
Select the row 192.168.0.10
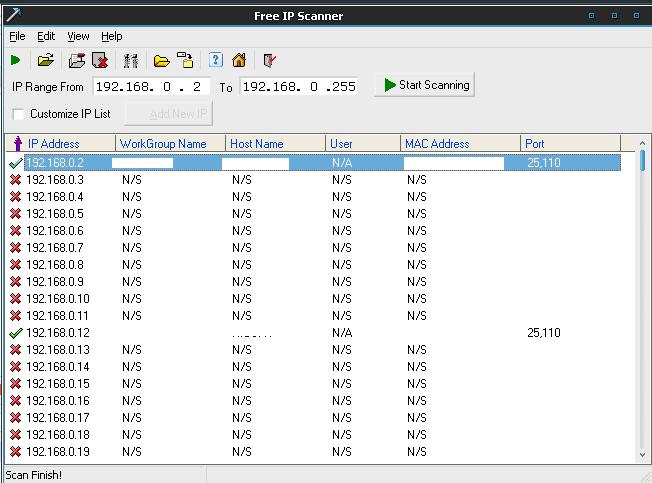click(x=314, y=299)
